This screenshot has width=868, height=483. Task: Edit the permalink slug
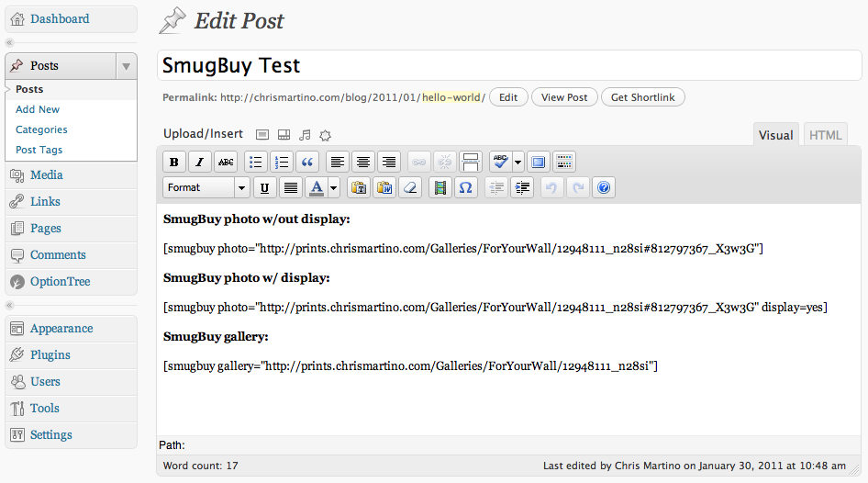pos(508,97)
